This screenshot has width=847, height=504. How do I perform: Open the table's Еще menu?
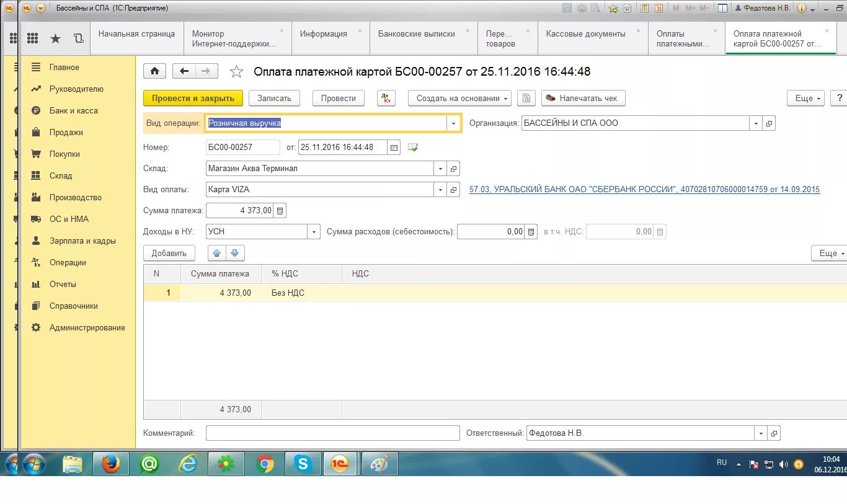pos(829,253)
